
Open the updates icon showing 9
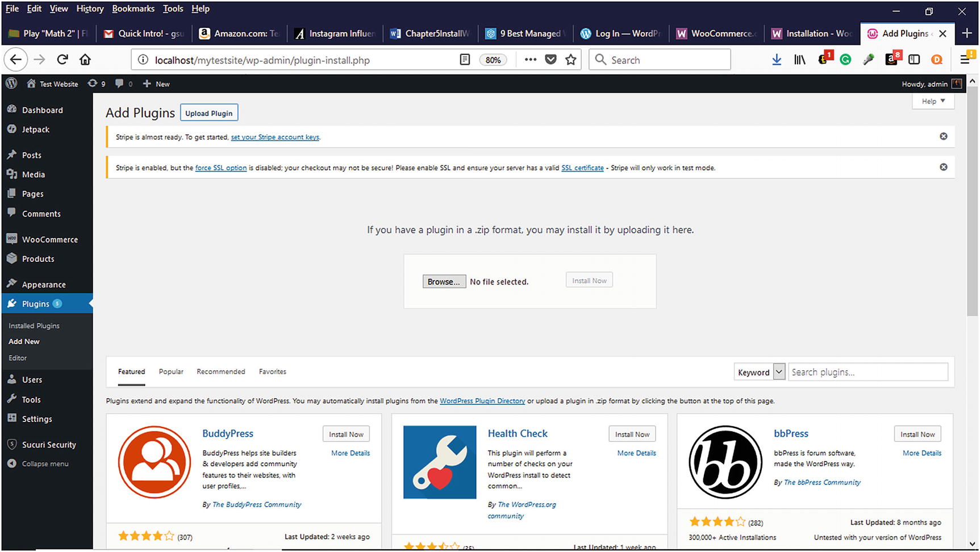tap(96, 83)
